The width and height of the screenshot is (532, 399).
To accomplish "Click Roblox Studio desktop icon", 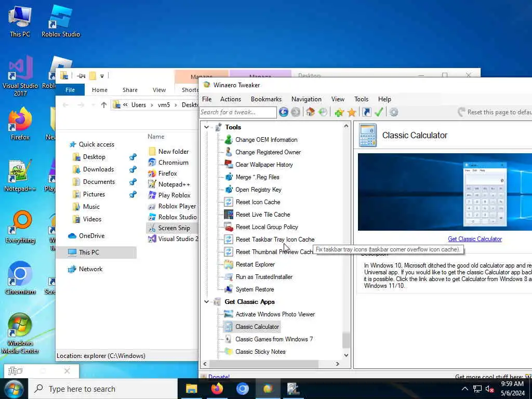I will coord(61,21).
